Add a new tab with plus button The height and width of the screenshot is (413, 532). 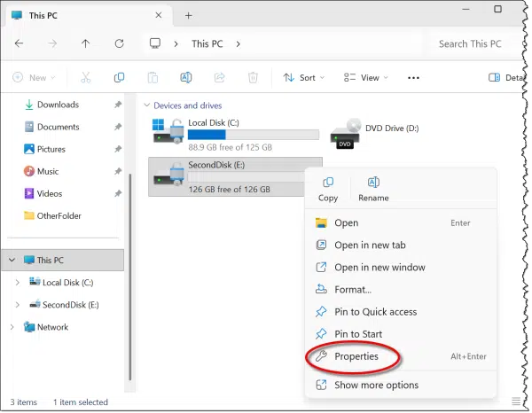click(x=188, y=15)
